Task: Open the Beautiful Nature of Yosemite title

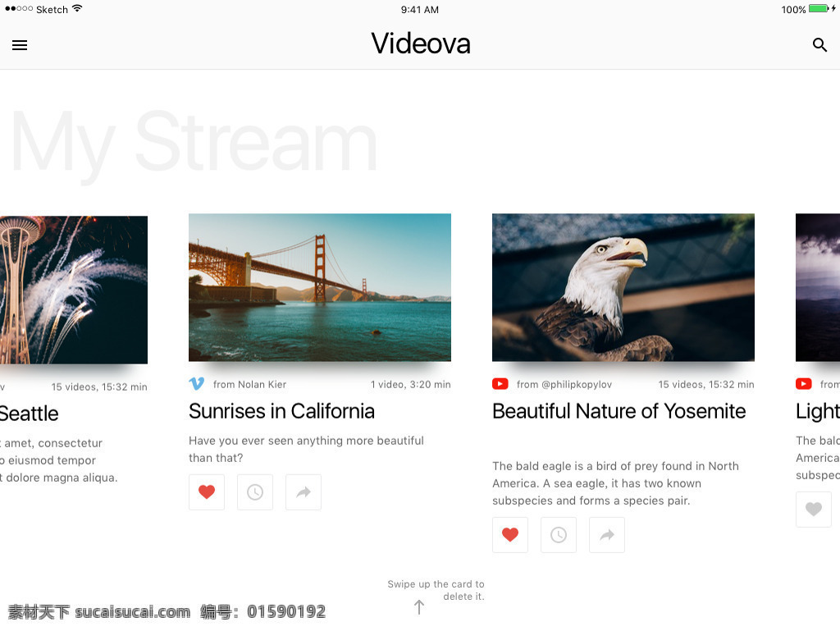Action: coord(619,411)
